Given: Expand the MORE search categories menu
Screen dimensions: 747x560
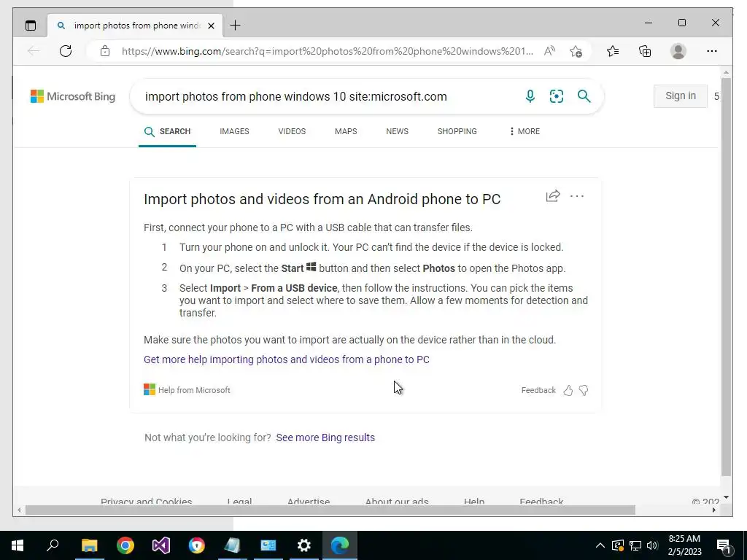Looking at the screenshot, I should [525, 131].
